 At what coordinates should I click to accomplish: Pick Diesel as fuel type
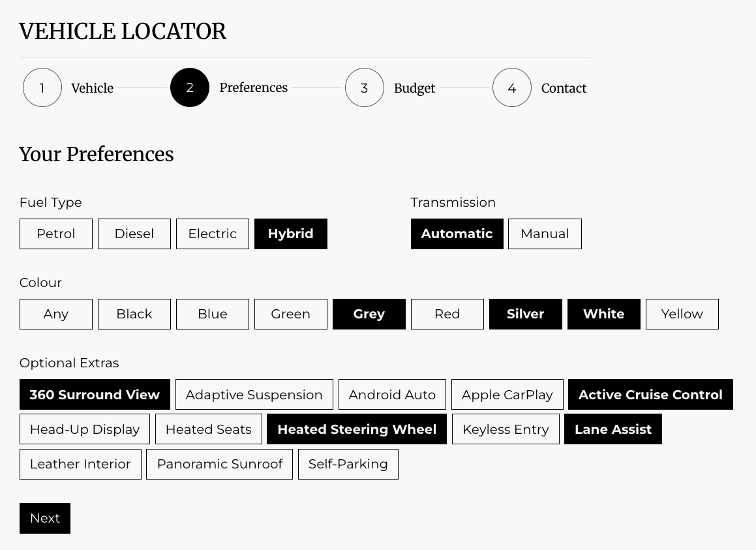click(134, 234)
